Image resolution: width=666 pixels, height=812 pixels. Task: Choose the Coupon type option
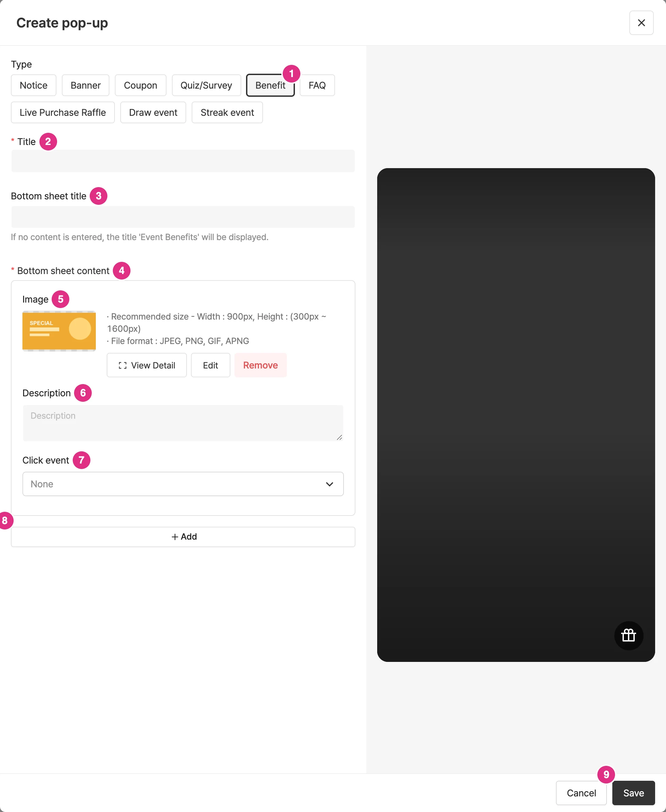140,85
